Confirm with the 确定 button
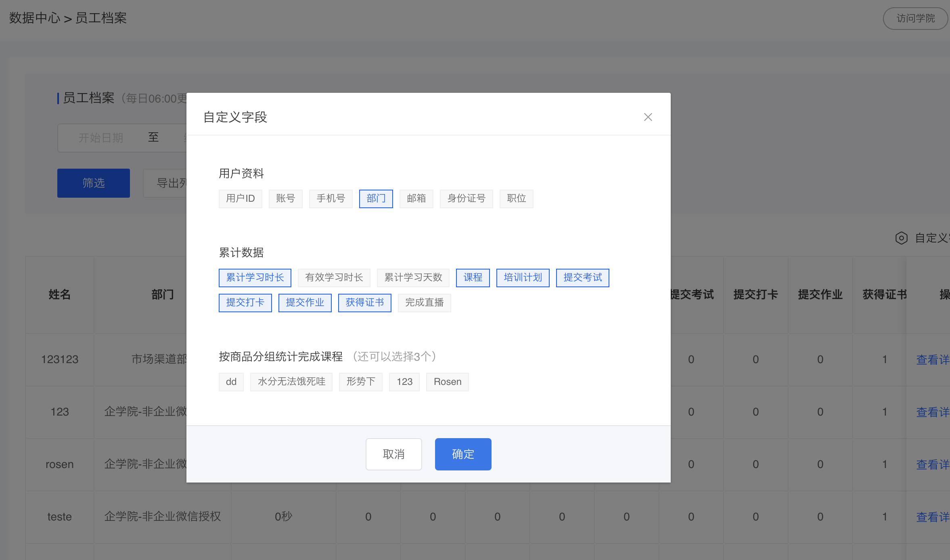Image resolution: width=950 pixels, height=560 pixels. pos(463,454)
